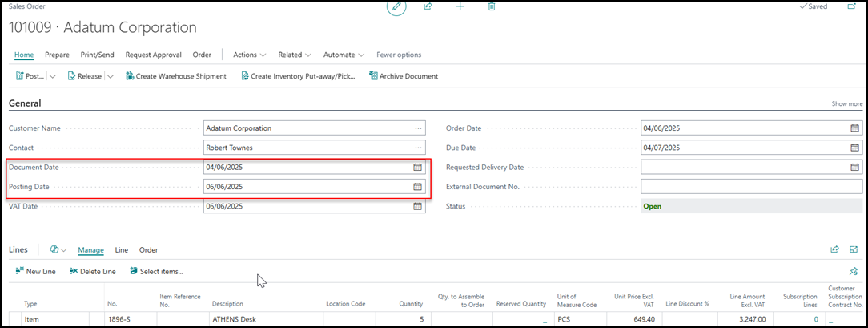Click the trash delete icon in header
Screen dimensions: 868x328
pyautogui.click(x=492, y=6)
